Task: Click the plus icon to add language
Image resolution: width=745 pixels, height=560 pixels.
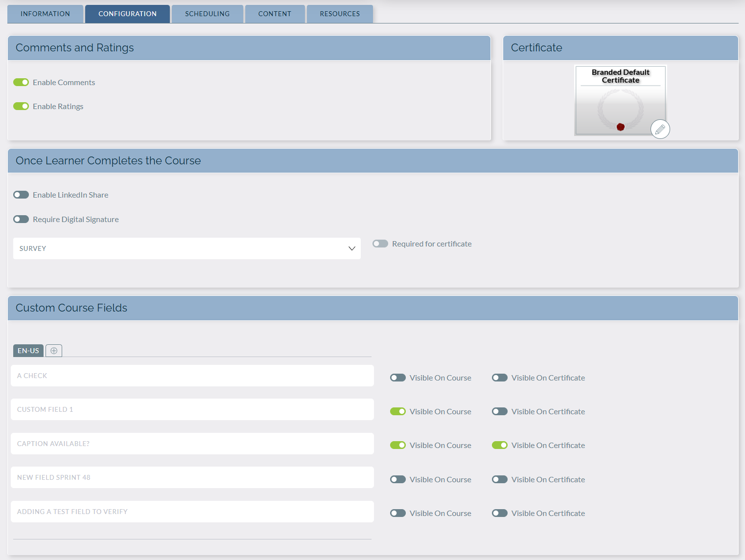Action: [x=54, y=351]
